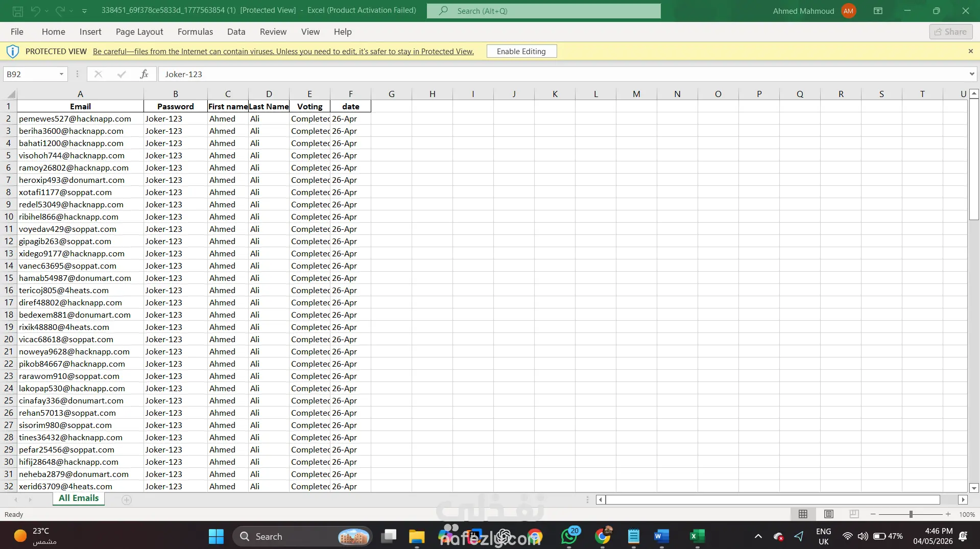Image resolution: width=980 pixels, height=549 pixels.
Task: Click the zoom out minus button
Action: pyautogui.click(x=873, y=514)
